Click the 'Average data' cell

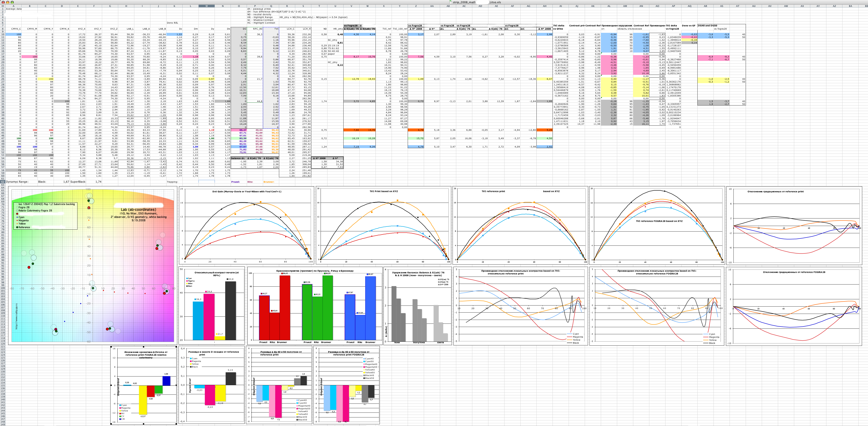coord(14,9)
